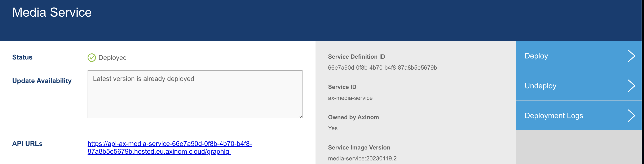Click the Yes value under Owned by Axinom
The image size is (644, 164).
point(332,128)
